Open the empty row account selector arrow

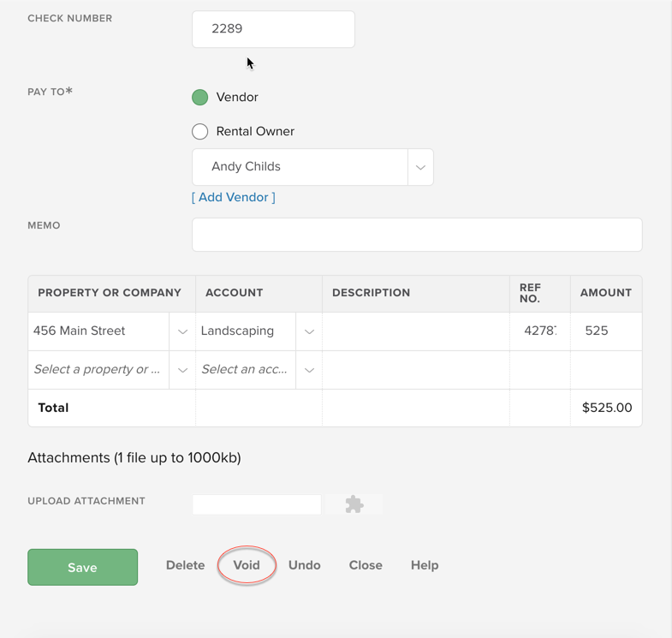(309, 370)
